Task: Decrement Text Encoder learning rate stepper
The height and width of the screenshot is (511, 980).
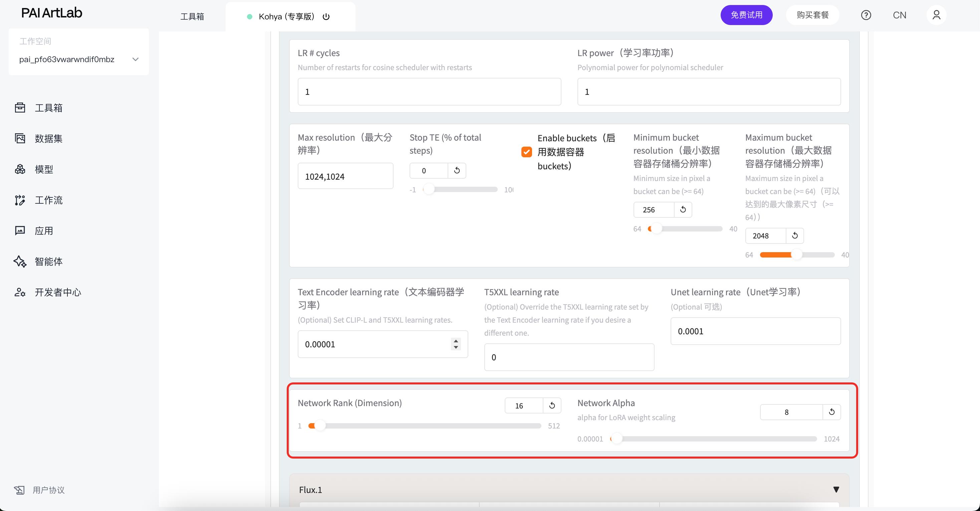Action: pos(456,348)
